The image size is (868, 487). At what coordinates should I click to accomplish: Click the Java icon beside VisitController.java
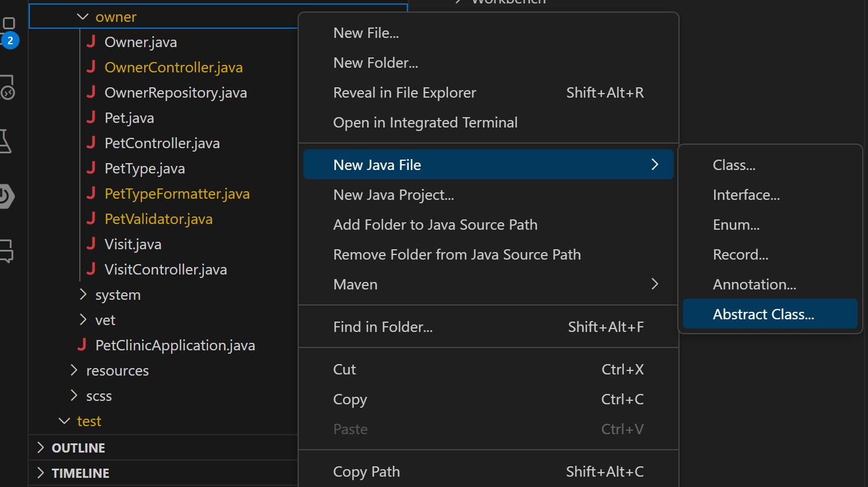click(x=91, y=269)
